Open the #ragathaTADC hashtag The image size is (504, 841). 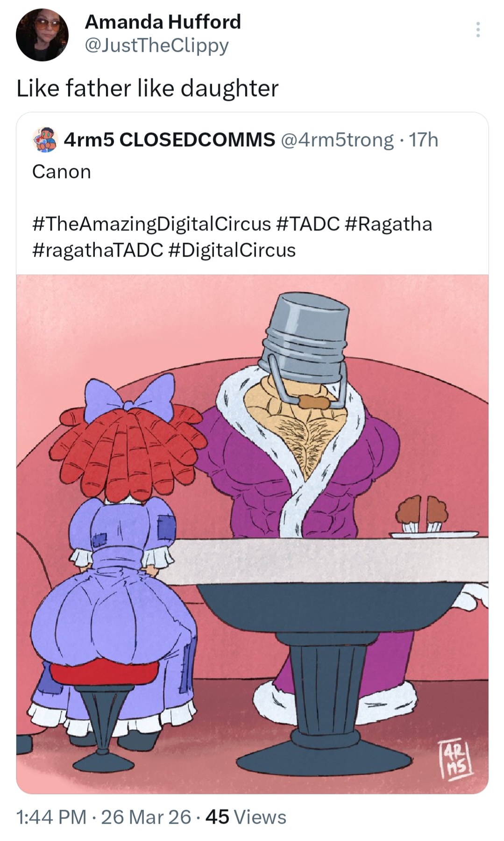(x=98, y=250)
